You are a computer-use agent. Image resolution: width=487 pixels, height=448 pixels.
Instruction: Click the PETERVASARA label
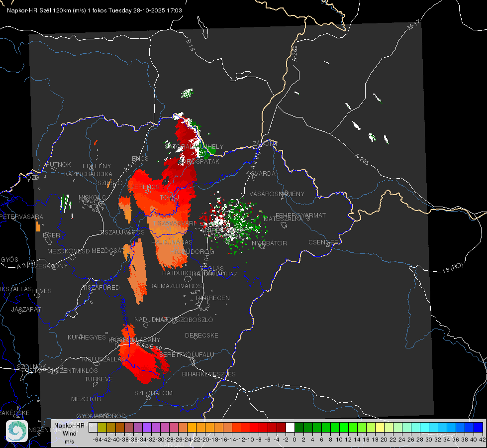pyautogui.click(x=22, y=217)
